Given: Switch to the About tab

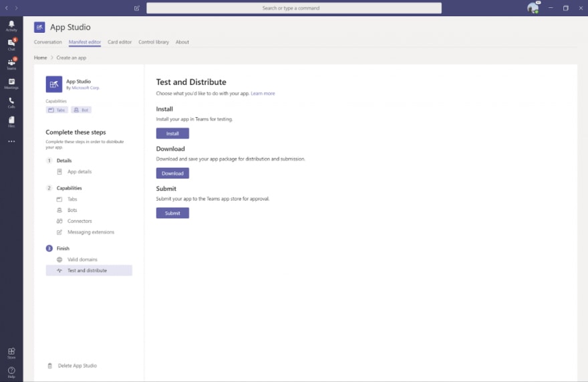Looking at the screenshot, I should [x=182, y=42].
